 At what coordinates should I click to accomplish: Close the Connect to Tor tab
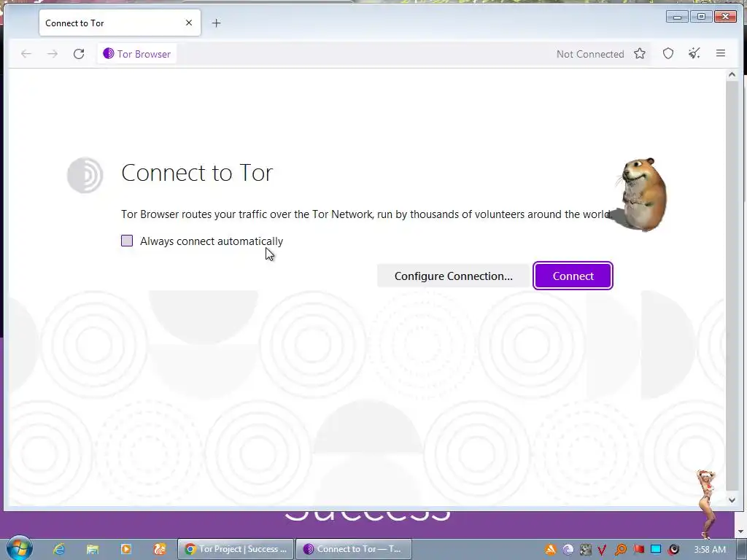189,23
